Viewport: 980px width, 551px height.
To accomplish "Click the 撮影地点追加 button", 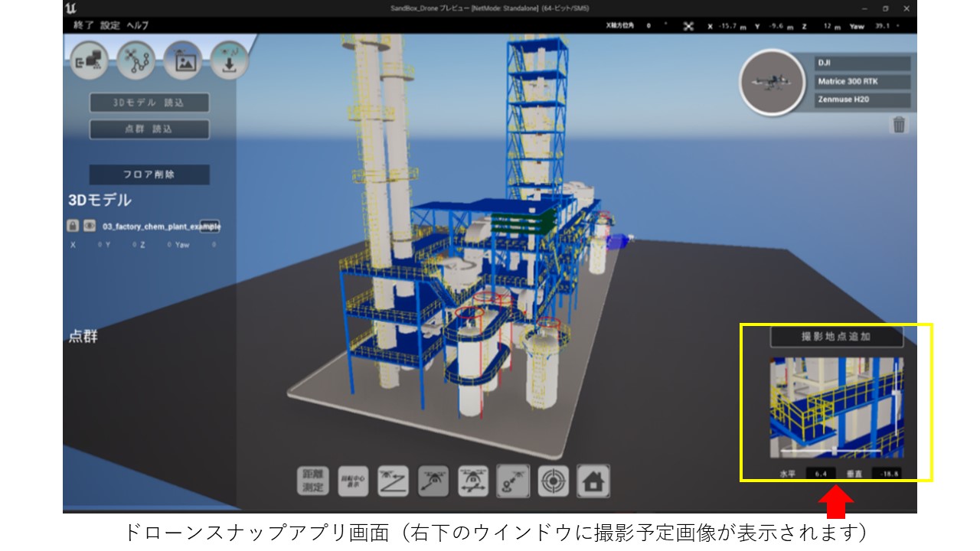I will coord(836,337).
